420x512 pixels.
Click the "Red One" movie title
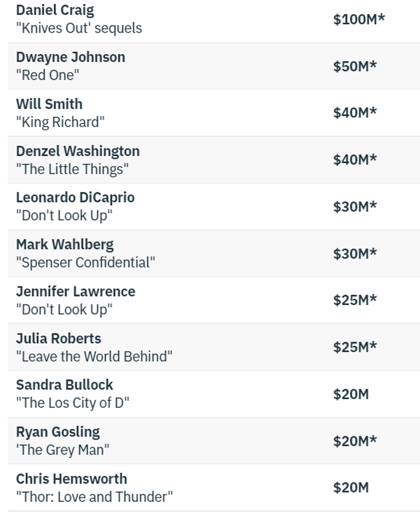[48, 75]
